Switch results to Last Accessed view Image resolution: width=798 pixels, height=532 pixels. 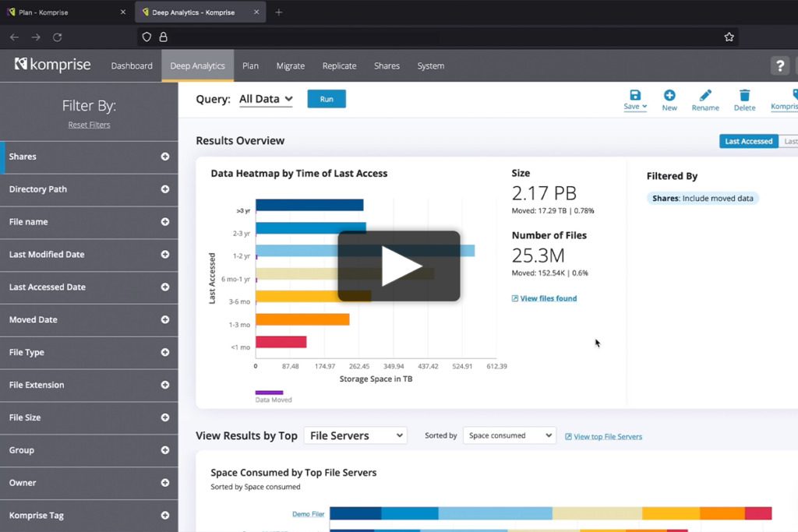748,141
